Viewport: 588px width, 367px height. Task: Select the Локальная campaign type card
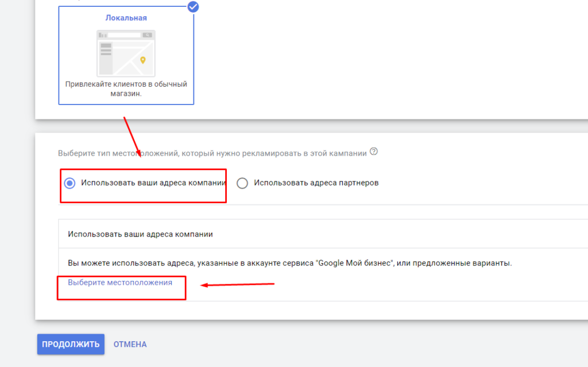point(126,55)
